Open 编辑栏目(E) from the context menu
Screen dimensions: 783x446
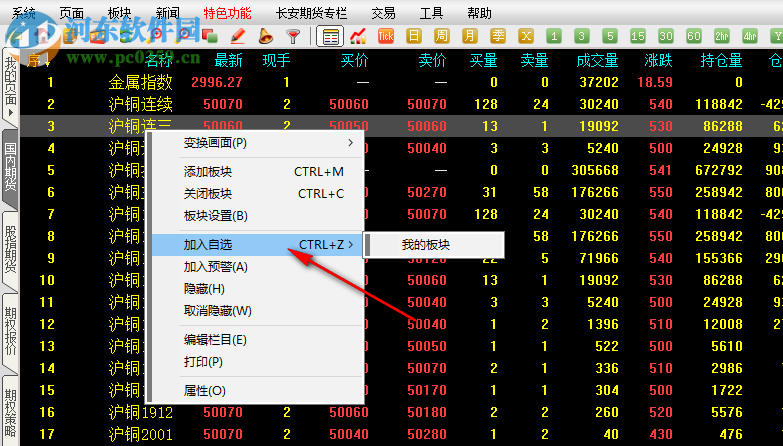pos(257,340)
